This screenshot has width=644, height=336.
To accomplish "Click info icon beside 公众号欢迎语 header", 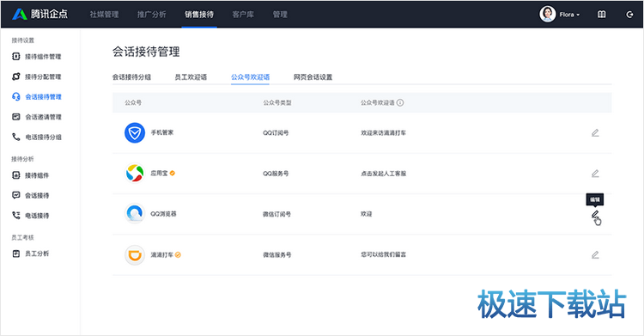I will point(400,102).
